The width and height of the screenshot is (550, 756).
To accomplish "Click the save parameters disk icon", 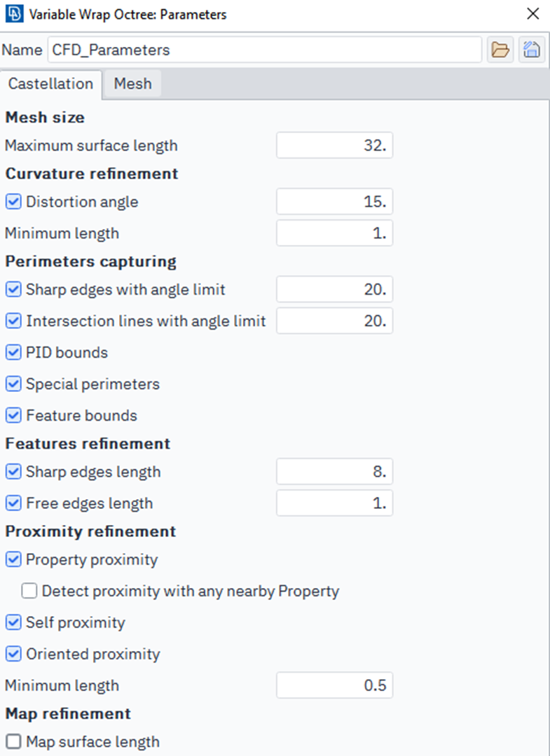I will [532, 50].
